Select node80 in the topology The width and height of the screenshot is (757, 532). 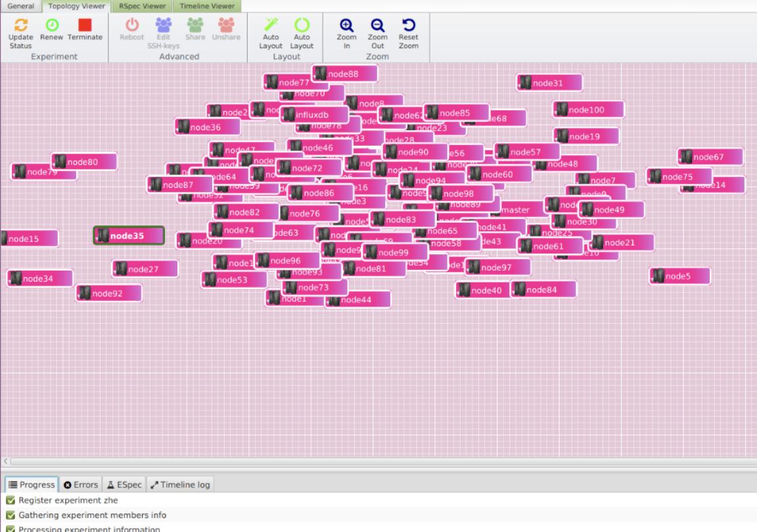point(84,162)
